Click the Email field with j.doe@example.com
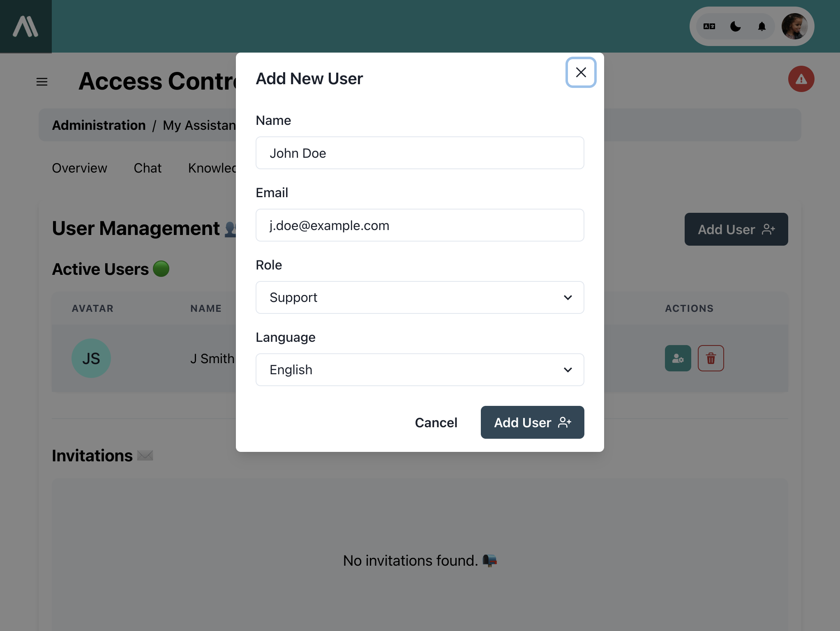 (x=420, y=225)
